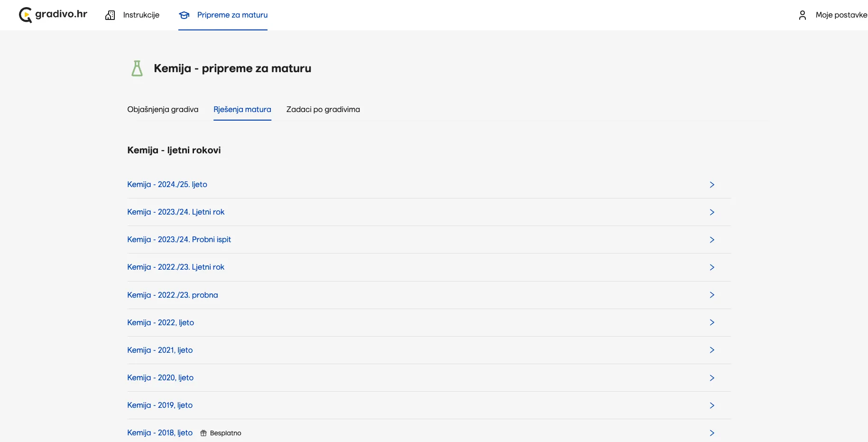The image size is (868, 442).
Task: Click chevron on 2022./23. probna row
Action: pos(712,295)
